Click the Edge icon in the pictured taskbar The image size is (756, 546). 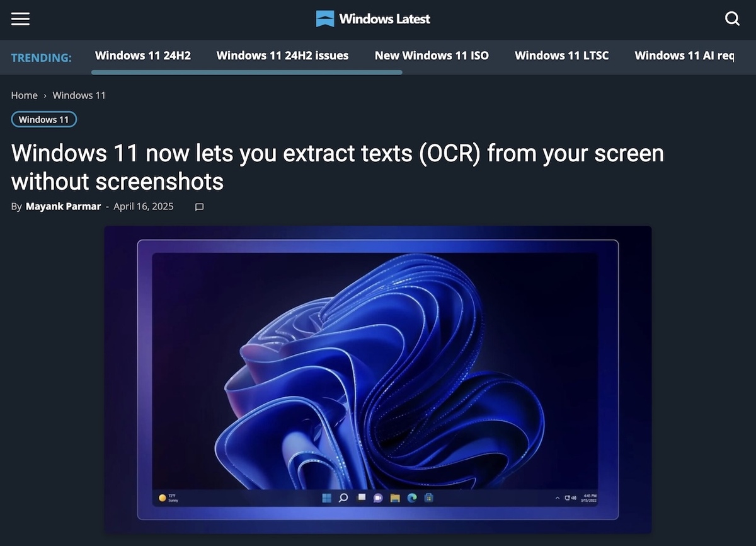coord(412,498)
